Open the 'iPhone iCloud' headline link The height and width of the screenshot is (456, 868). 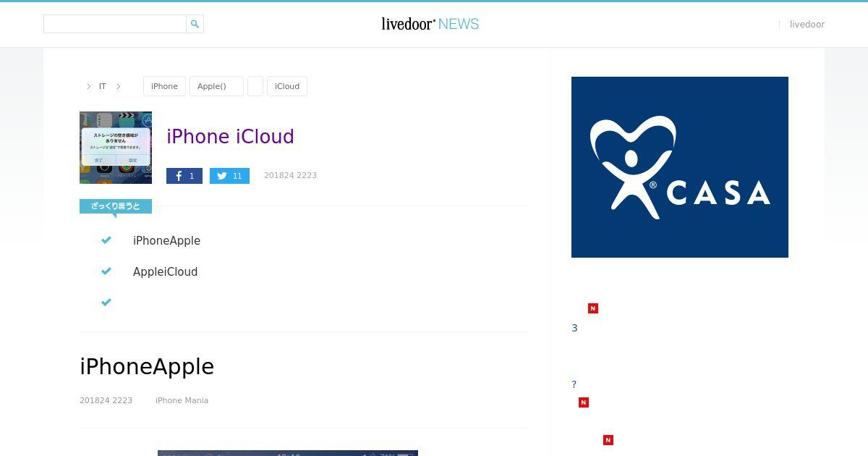pyautogui.click(x=230, y=137)
